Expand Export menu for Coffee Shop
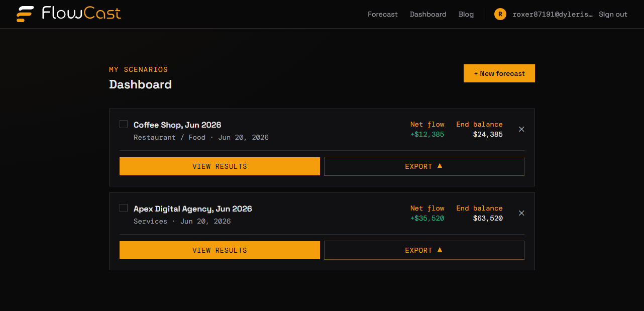This screenshot has height=311, width=644. [424, 166]
